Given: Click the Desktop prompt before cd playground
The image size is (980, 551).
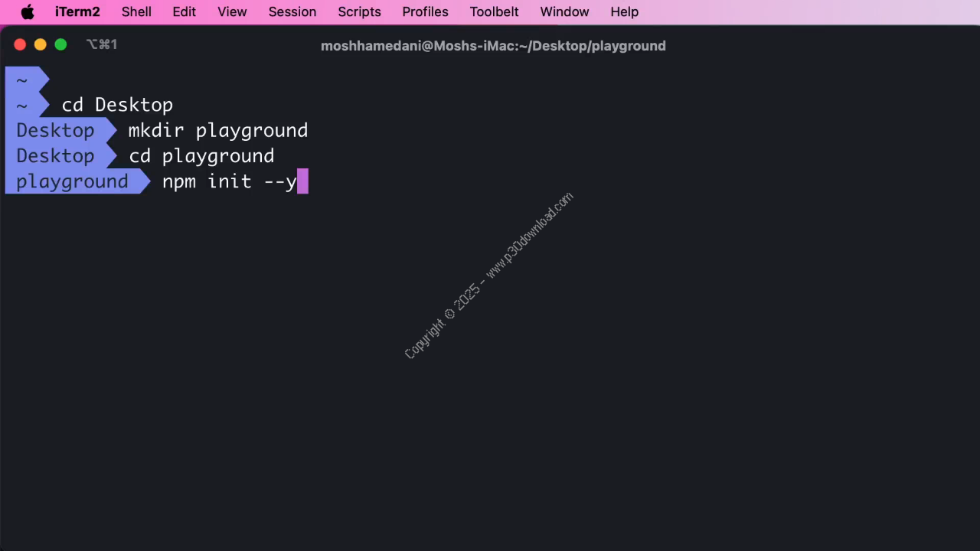Looking at the screenshot, I should [60, 156].
